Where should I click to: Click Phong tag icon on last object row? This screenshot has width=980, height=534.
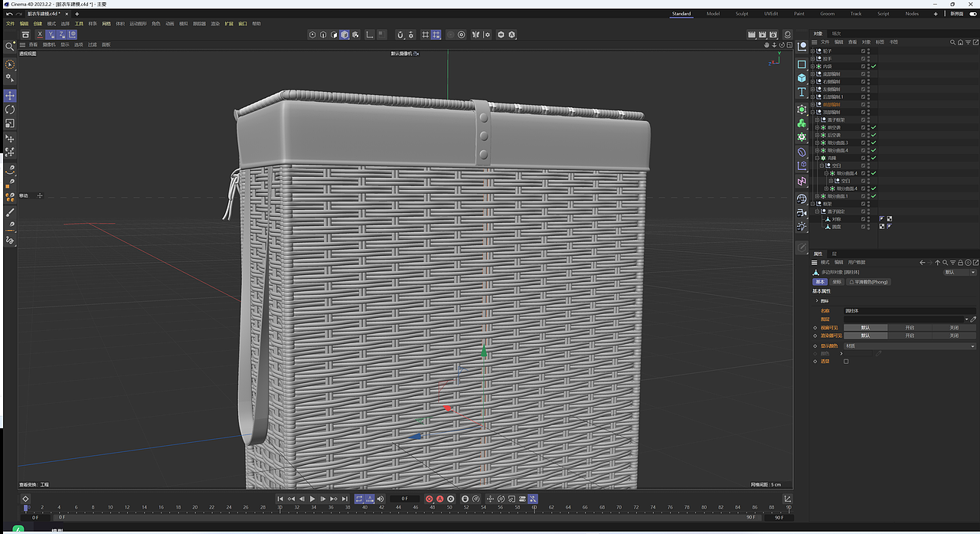(890, 227)
